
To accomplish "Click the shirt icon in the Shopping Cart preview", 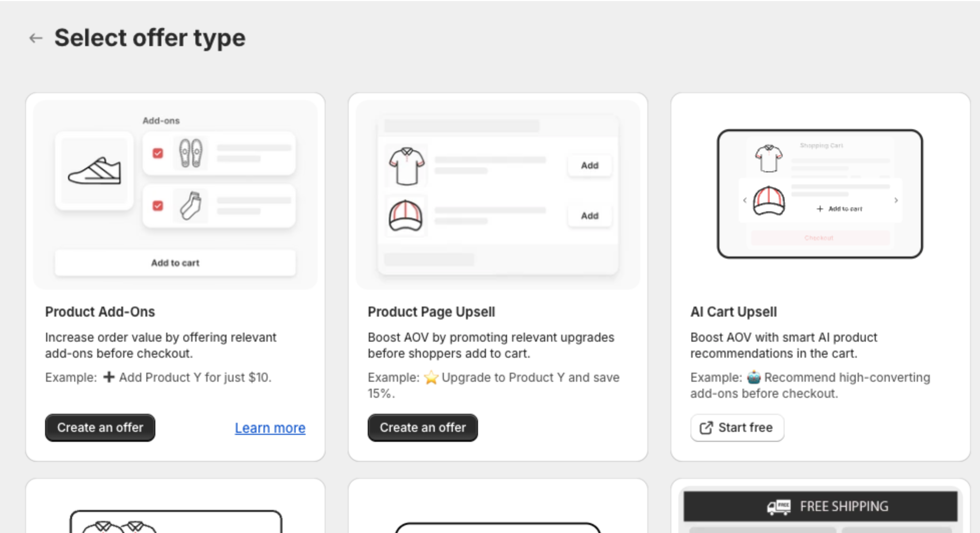I will [x=769, y=158].
